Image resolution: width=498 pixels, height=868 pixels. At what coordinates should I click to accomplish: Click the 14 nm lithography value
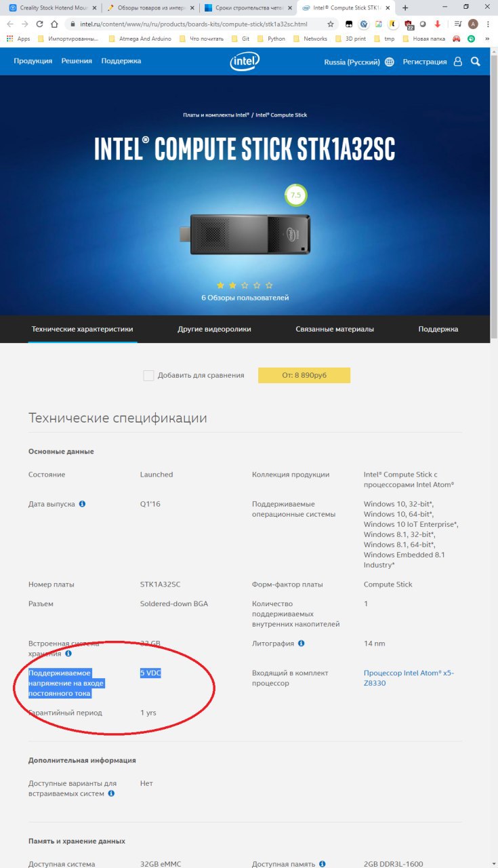(x=374, y=644)
